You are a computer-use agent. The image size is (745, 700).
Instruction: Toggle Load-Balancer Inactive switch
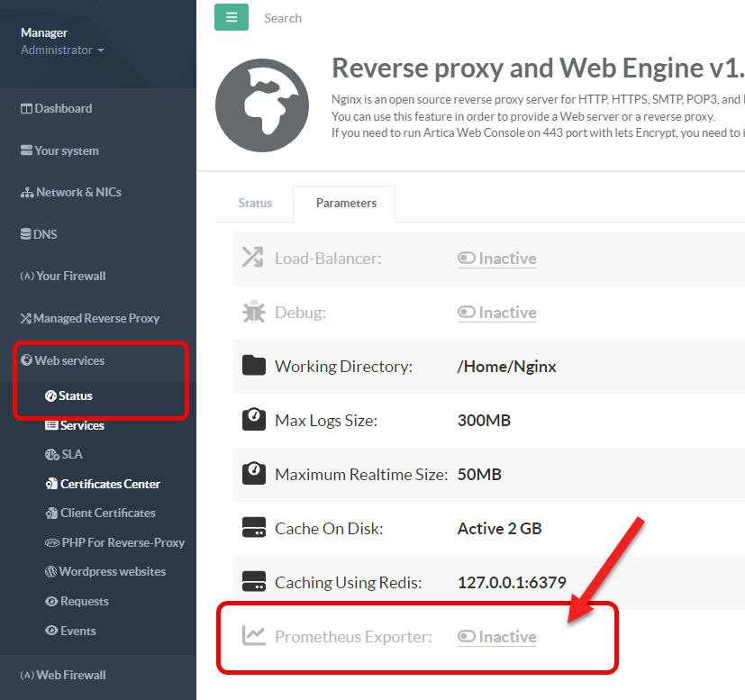coord(497,259)
